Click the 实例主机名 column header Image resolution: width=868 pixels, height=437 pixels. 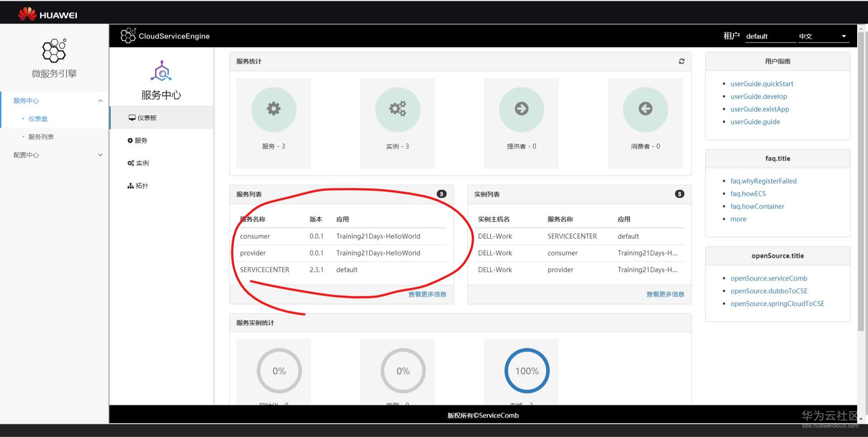coord(494,219)
